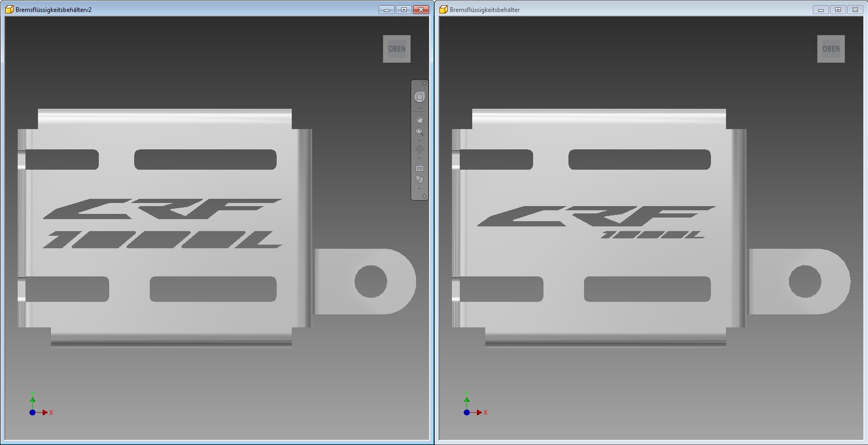Click OBEN ViewCube face in left window
Viewport: 868px width, 445px height.
coord(397,49)
